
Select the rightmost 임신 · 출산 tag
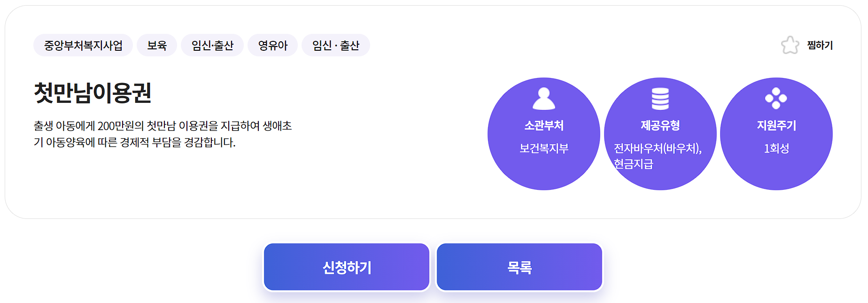[x=335, y=45]
